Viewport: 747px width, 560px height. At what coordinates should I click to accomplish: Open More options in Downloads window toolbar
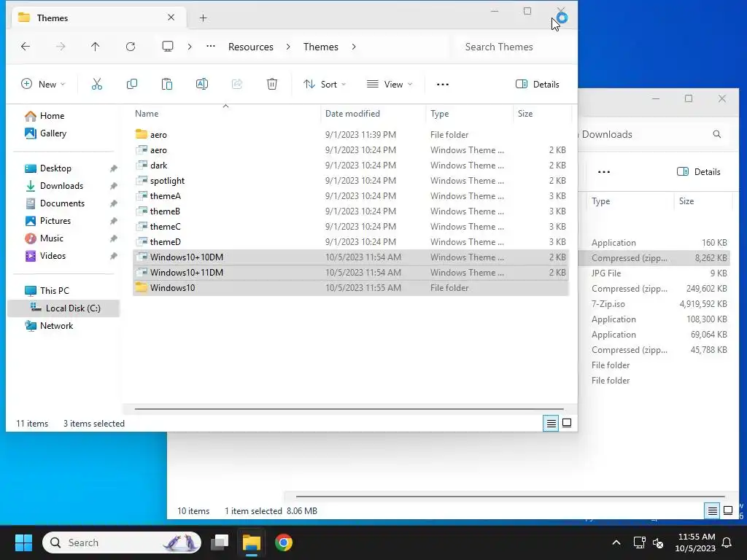tap(603, 172)
